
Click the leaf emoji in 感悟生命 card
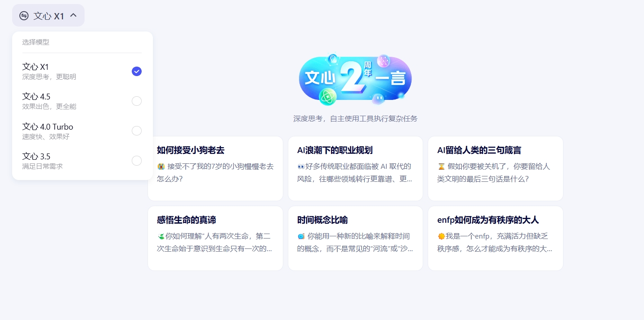point(161,236)
